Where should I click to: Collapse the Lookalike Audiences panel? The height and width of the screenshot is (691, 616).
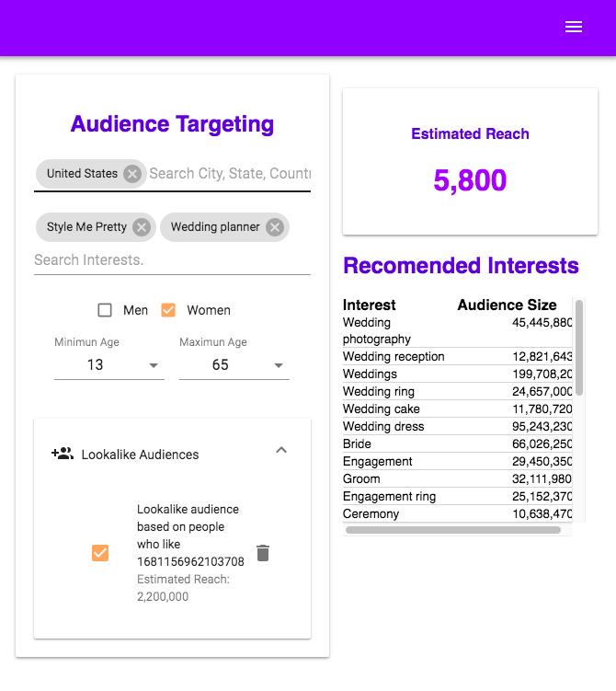click(281, 450)
